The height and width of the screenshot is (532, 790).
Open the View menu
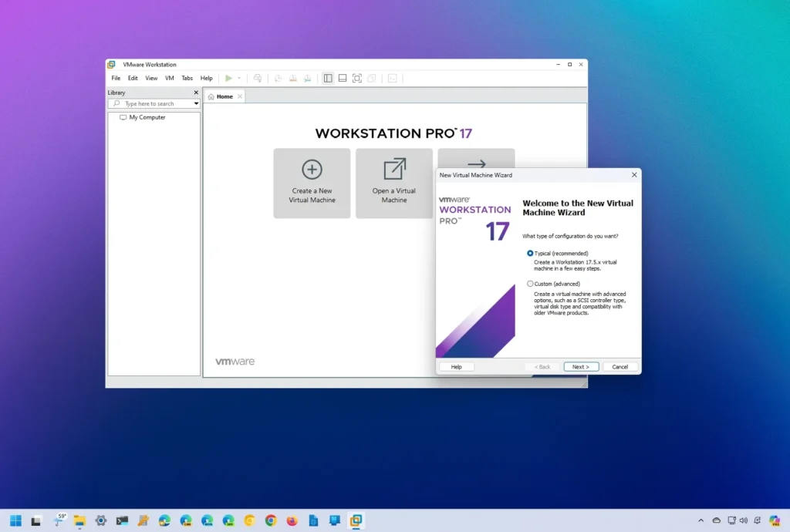coord(151,78)
